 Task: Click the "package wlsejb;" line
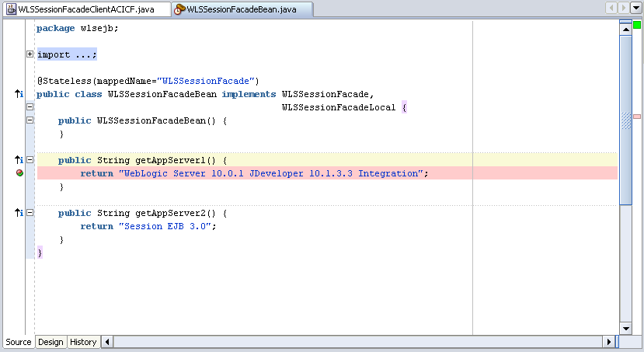click(77, 28)
